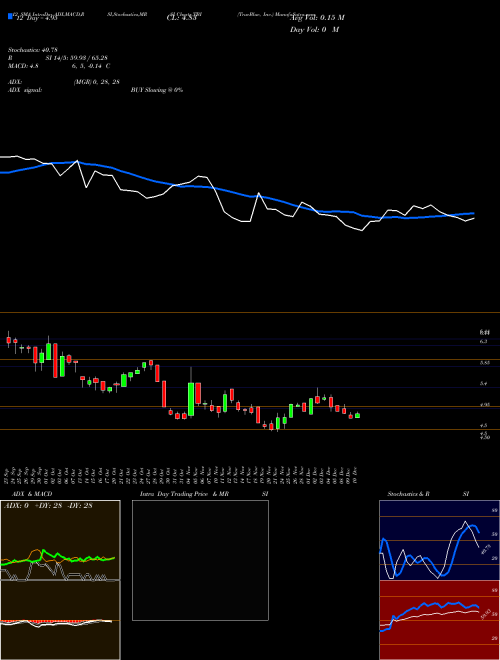Screen dimensions: 500x660
Task: Click the 'ADX signal:' label
Action: pos(25,90)
